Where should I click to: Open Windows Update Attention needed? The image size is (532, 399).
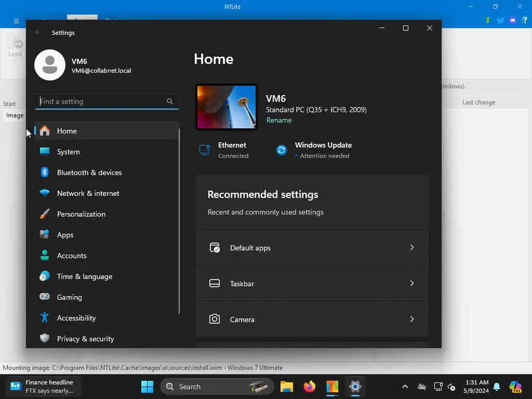tap(314, 150)
